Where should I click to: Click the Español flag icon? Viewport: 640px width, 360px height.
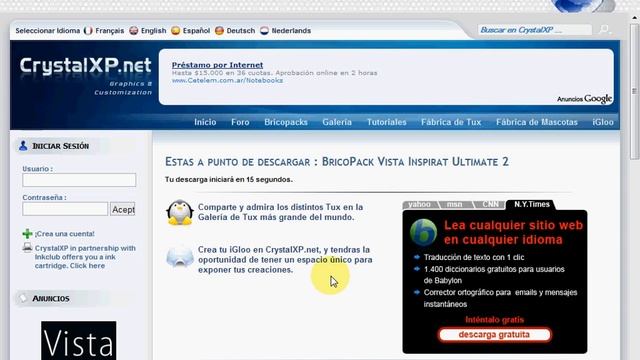(176, 31)
